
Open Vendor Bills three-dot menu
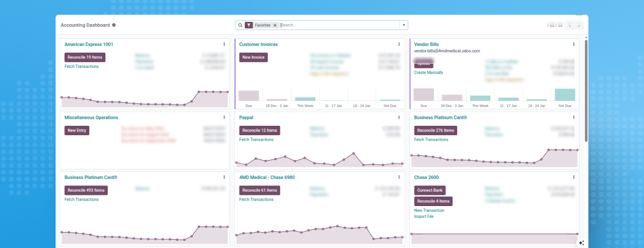[x=574, y=44]
